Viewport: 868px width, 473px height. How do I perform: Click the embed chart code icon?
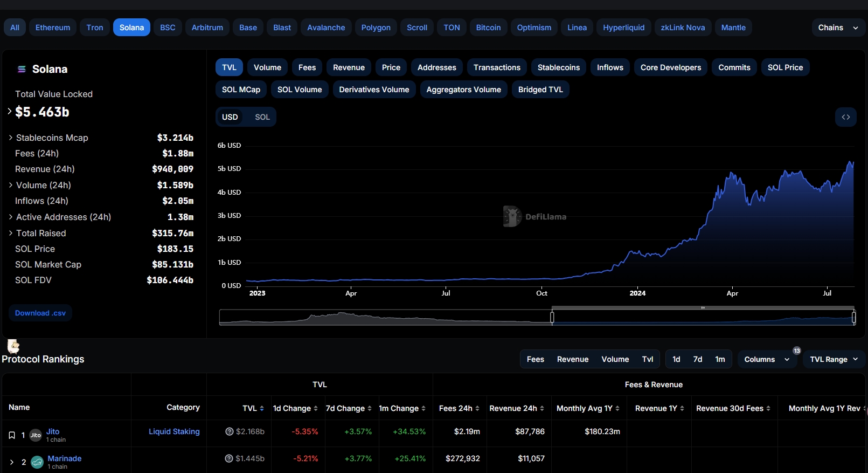tap(845, 117)
